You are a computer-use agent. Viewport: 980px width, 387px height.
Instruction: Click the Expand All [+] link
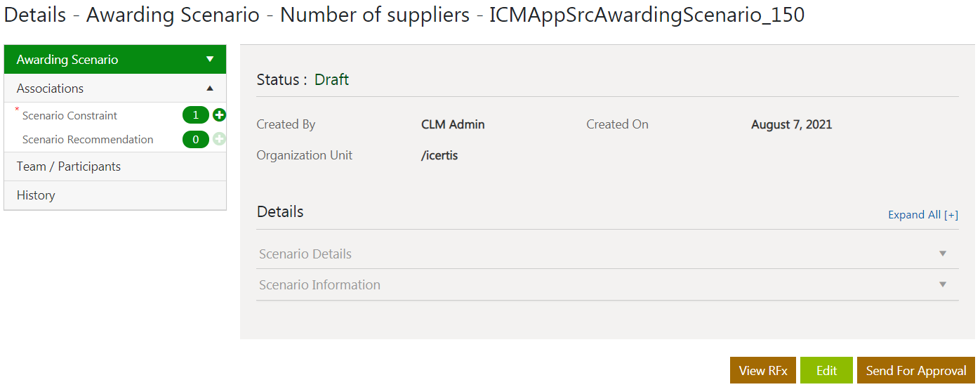[x=922, y=215]
